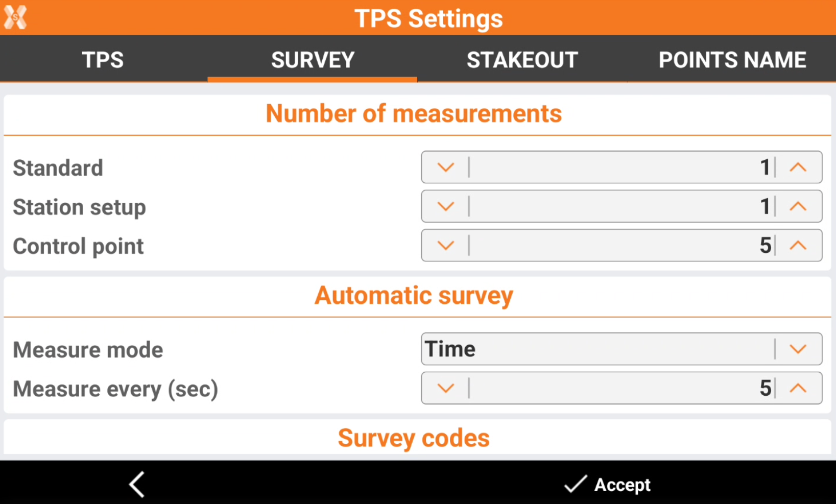Click the X logo icon in header

tap(15, 17)
